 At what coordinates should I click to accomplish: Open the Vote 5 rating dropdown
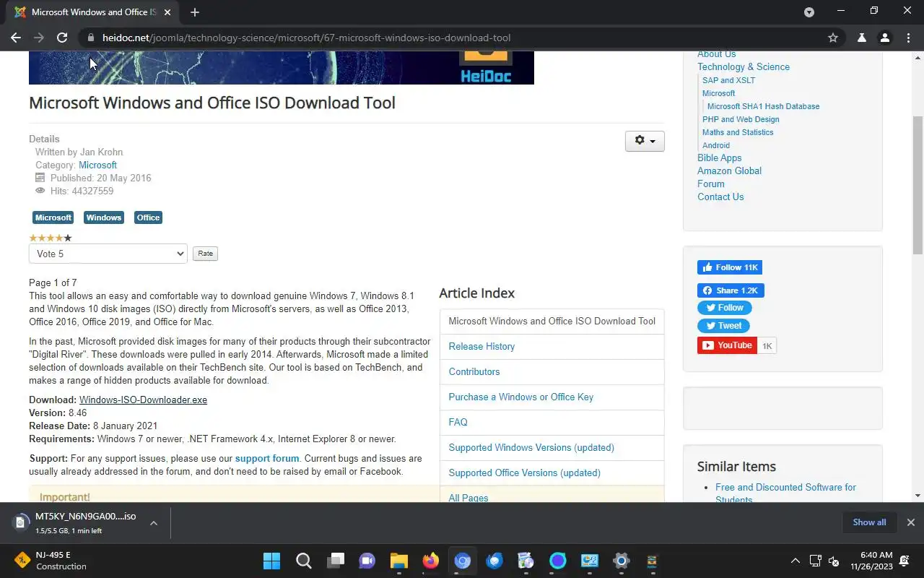pos(108,254)
